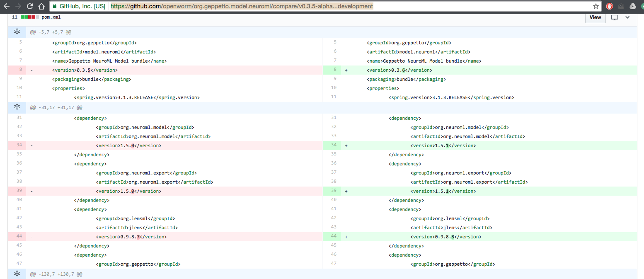Expand hidden lines at hunk -130,7 +130,7
The height and width of the screenshot is (279, 644).
tap(17, 274)
